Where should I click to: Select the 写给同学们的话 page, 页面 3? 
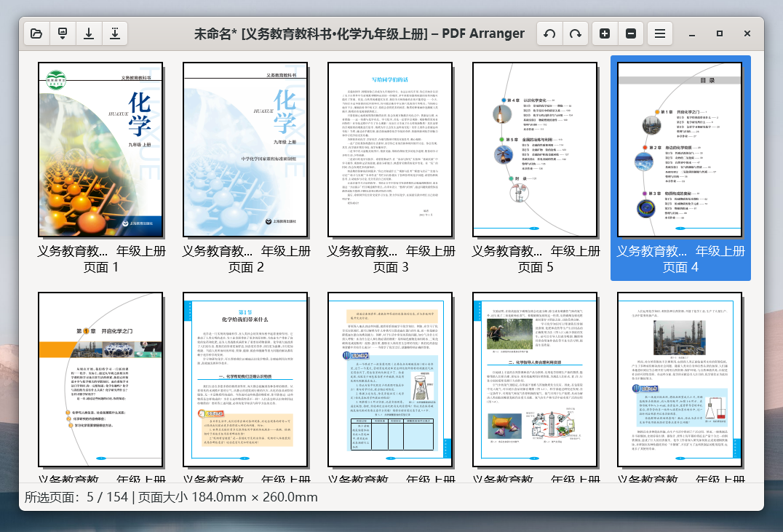(x=390, y=149)
